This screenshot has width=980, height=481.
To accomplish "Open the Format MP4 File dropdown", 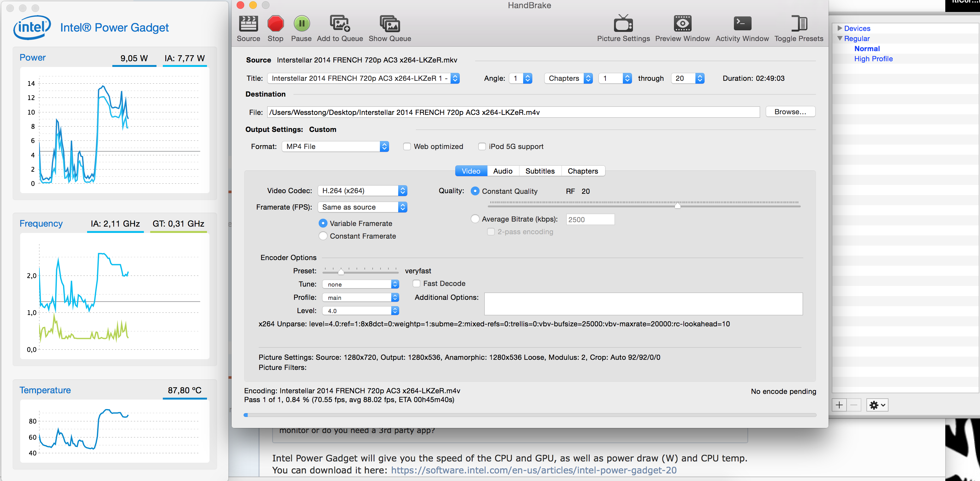I will tap(335, 146).
